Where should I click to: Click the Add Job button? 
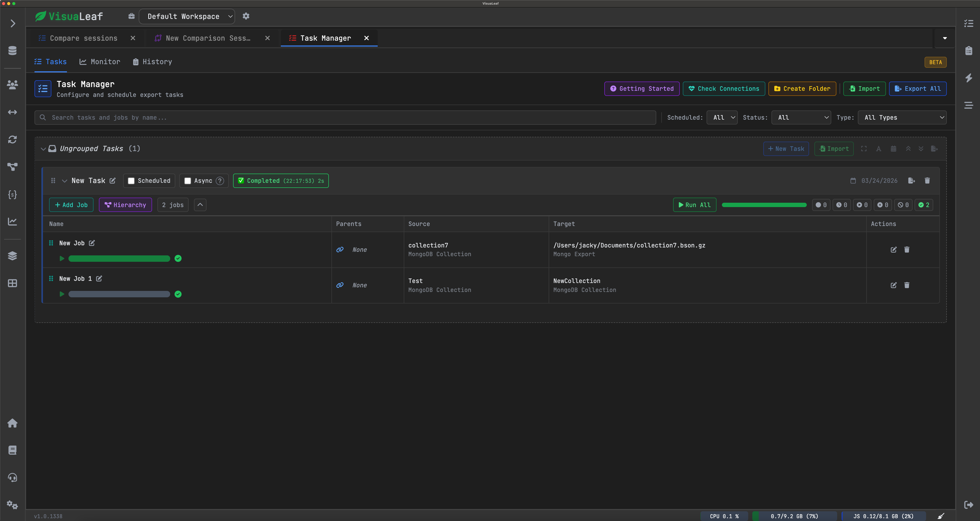tap(71, 205)
